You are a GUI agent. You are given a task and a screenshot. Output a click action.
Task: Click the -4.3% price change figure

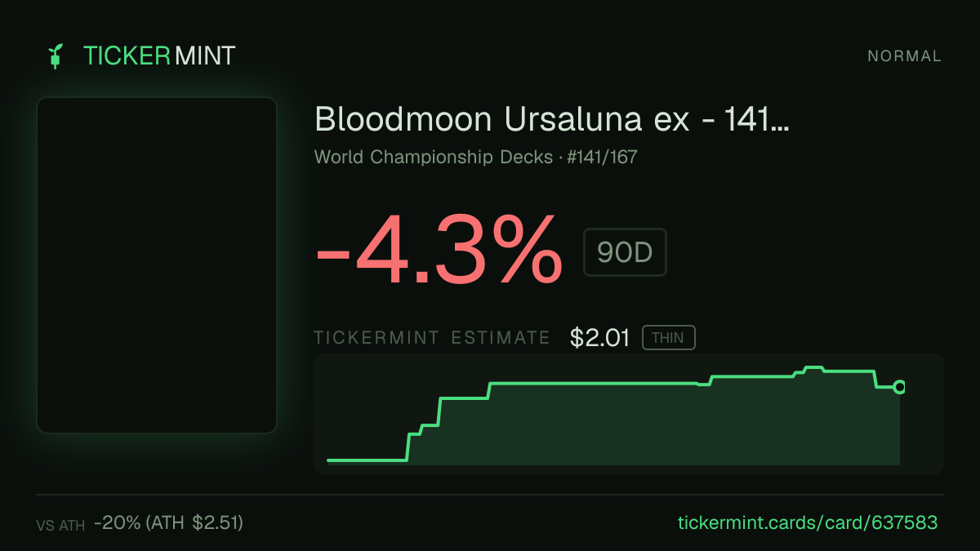pos(439,250)
